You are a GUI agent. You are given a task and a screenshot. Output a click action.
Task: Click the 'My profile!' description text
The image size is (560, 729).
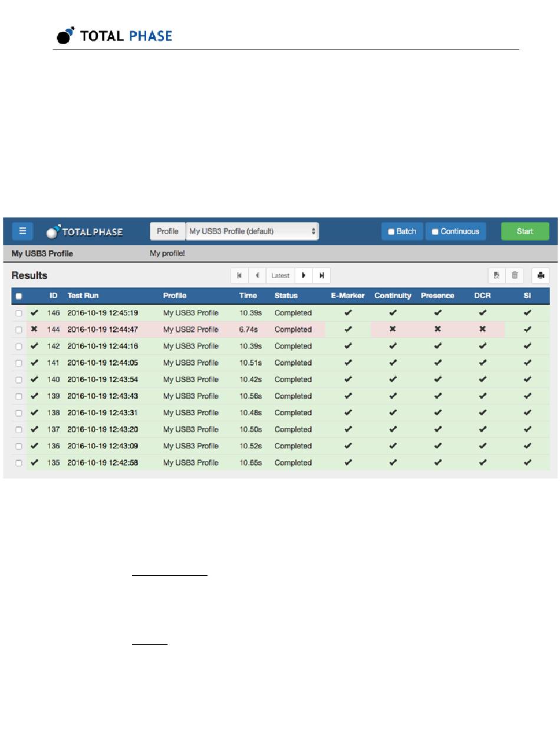[167, 254]
